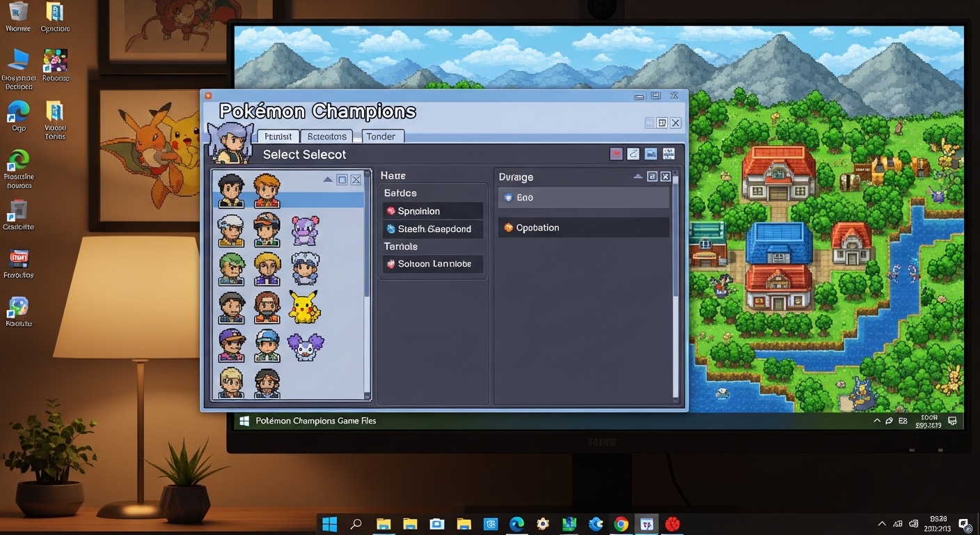Open the image tool icon in the toolbar
Screen dimensions: 980x535
tap(651, 153)
